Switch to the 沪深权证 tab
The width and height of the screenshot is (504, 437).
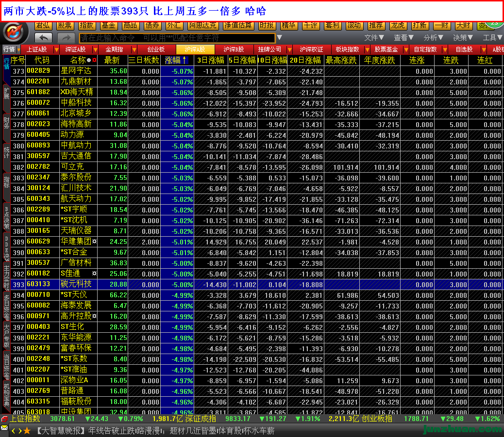(x=311, y=49)
